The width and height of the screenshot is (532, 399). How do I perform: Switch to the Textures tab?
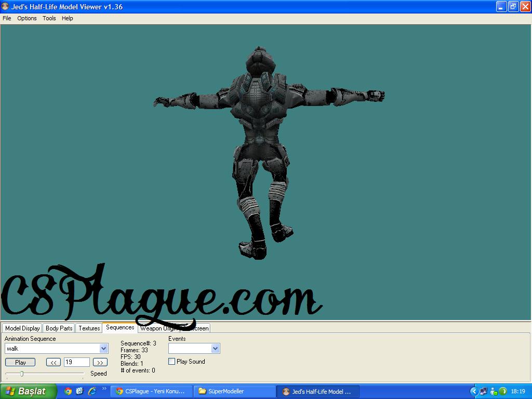point(89,328)
